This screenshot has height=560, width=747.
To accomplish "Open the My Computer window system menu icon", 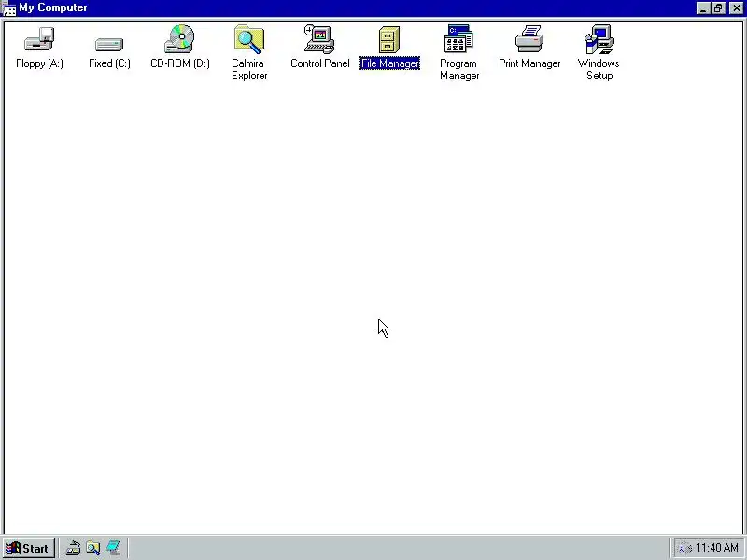I will pyautogui.click(x=9, y=8).
